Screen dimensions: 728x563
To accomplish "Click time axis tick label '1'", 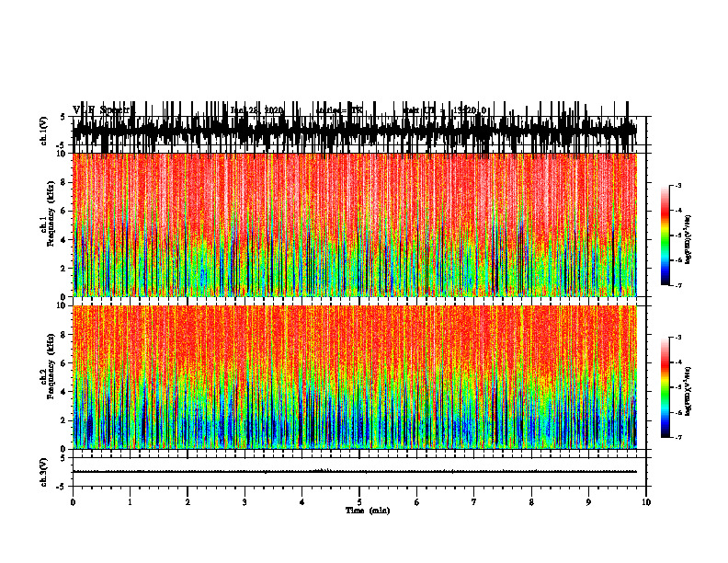I will (x=130, y=502).
